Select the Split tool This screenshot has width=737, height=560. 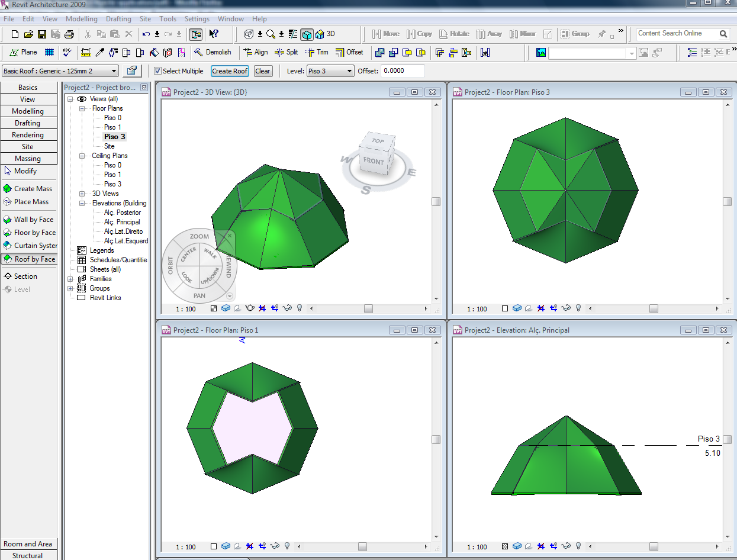pos(286,52)
